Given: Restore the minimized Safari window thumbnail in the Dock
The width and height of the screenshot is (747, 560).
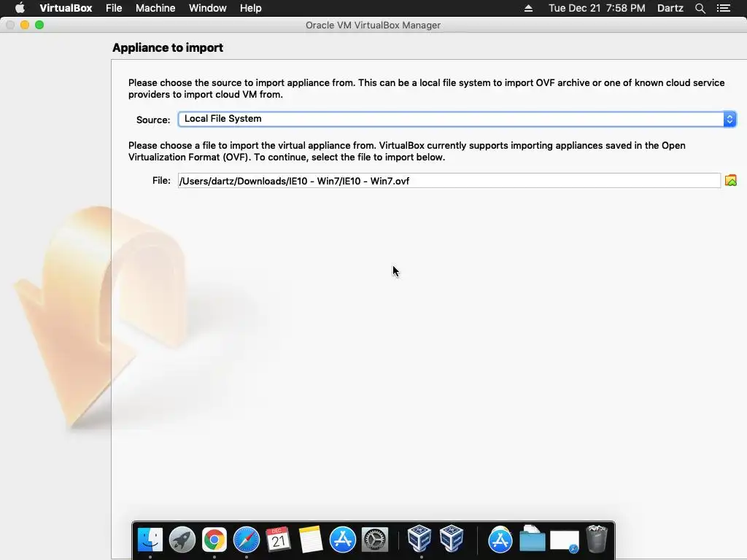Looking at the screenshot, I should (564, 540).
